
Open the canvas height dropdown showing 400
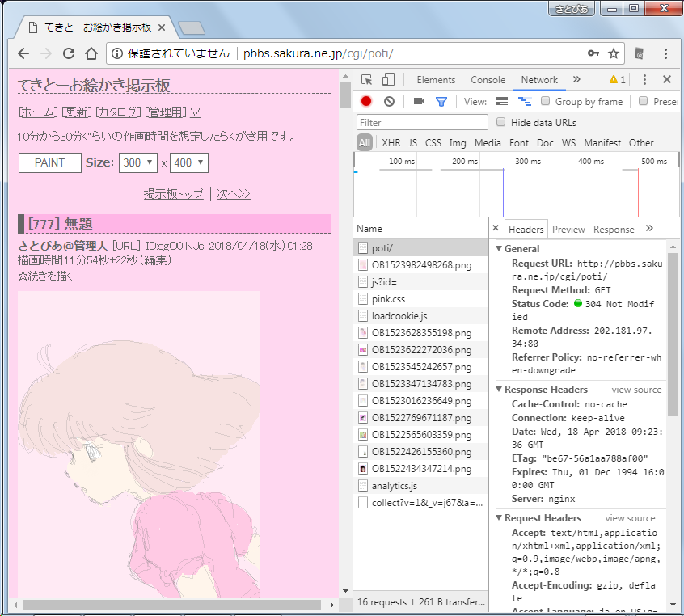(189, 162)
